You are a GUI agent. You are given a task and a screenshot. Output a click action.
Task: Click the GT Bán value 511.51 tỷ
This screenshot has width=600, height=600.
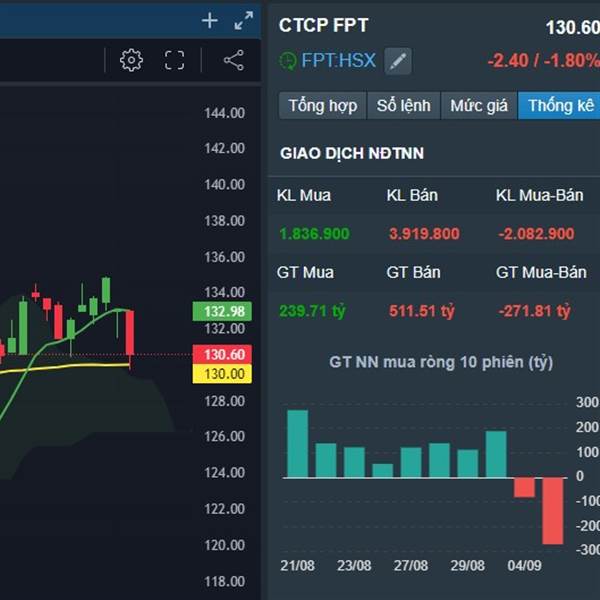pos(422,311)
